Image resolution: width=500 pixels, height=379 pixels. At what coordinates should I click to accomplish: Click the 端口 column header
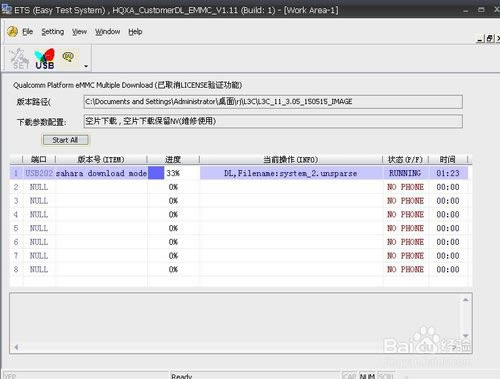pos(39,159)
